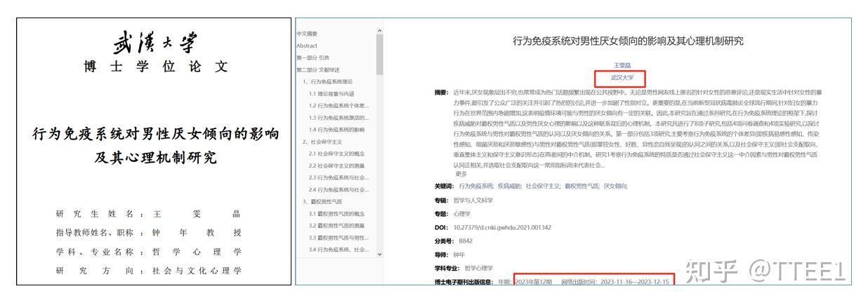Click the 研究方向 line on the cover

(149, 271)
